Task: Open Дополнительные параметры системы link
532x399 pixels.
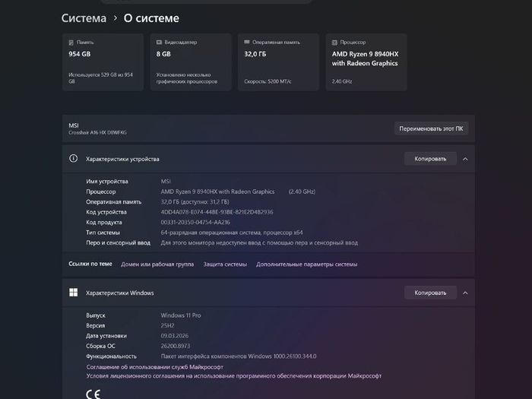Action: [x=307, y=264]
